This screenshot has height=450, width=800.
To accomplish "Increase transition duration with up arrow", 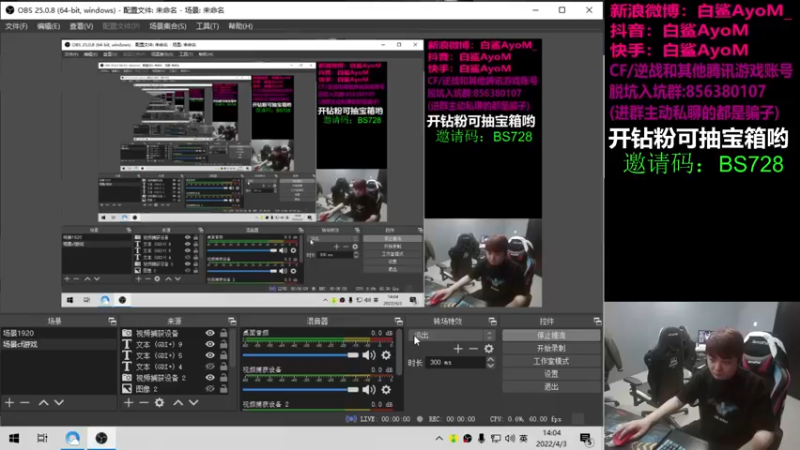I will 490,359.
